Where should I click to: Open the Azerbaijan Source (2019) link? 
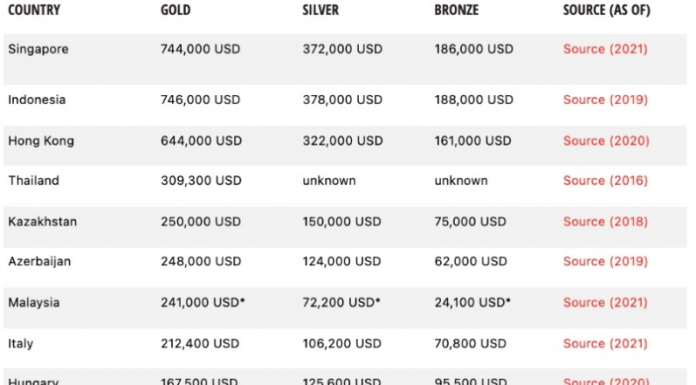point(605,261)
